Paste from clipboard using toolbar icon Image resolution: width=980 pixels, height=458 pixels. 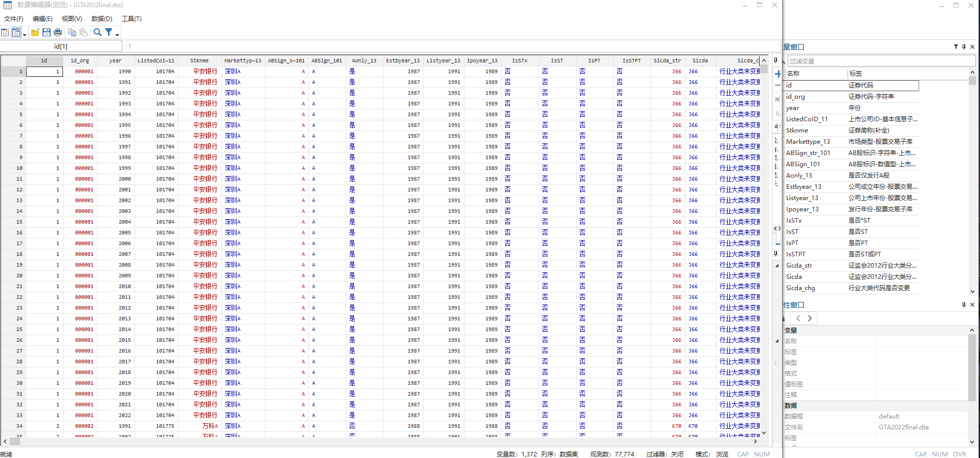tap(83, 32)
